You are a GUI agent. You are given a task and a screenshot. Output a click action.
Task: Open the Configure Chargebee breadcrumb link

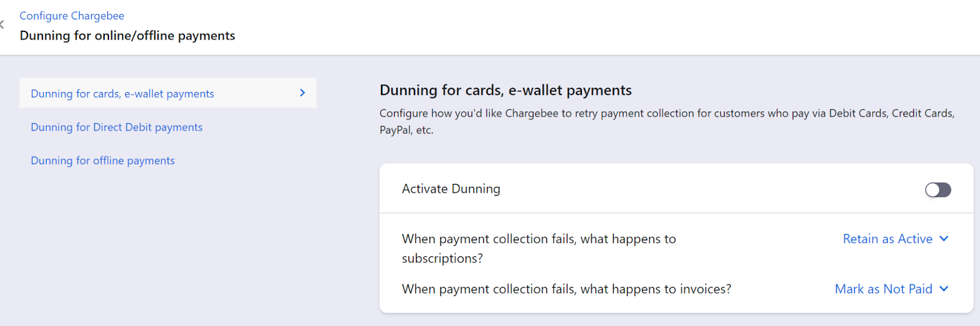[72, 16]
